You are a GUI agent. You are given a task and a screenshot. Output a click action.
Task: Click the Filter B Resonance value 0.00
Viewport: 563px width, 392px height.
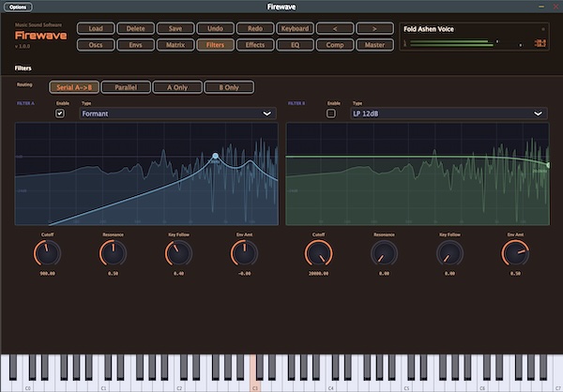click(384, 274)
